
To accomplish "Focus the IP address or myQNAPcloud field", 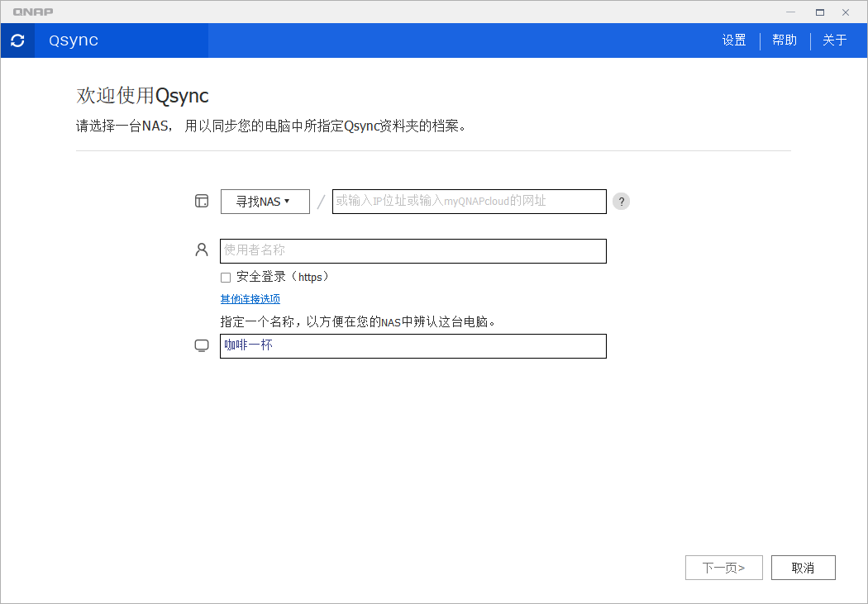I will (x=470, y=202).
